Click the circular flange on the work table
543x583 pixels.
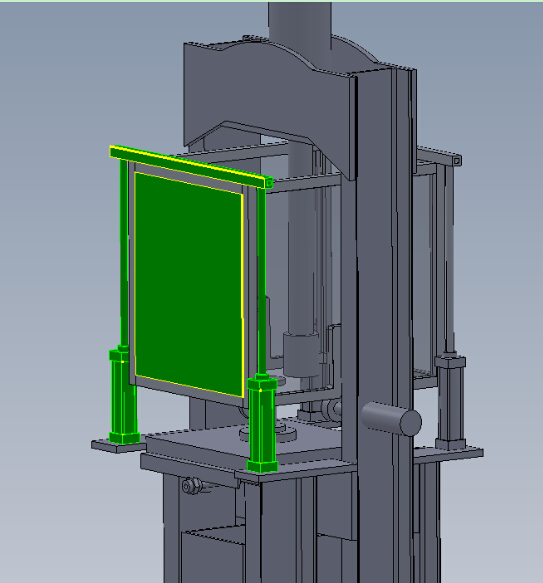pyautogui.click(x=269, y=431)
